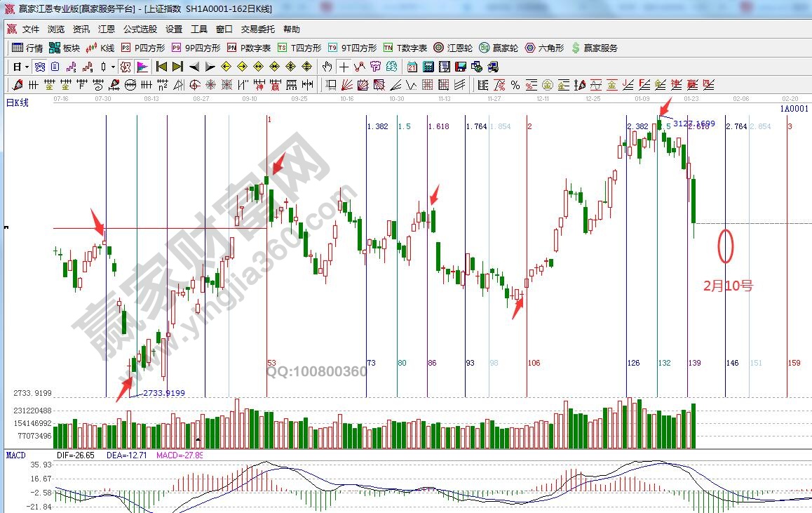
Task: Toggle the P四方形 square chart
Action: pos(143,48)
